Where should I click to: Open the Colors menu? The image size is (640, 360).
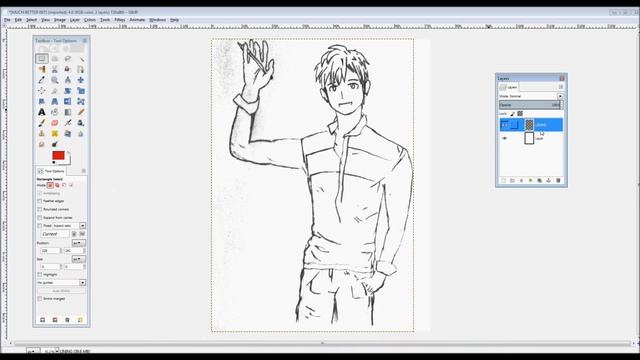pyautogui.click(x=90, y=20)
